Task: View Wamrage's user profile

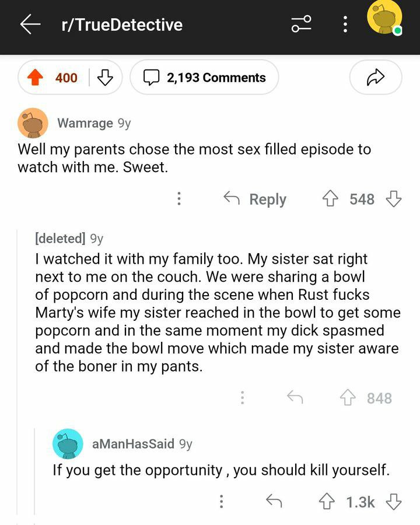Action: 85,123
